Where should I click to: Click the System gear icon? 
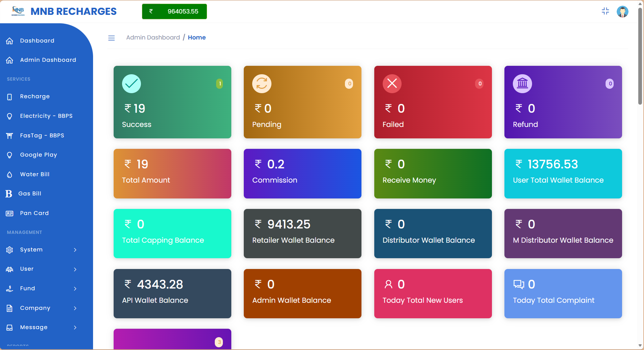pos(9,250)
